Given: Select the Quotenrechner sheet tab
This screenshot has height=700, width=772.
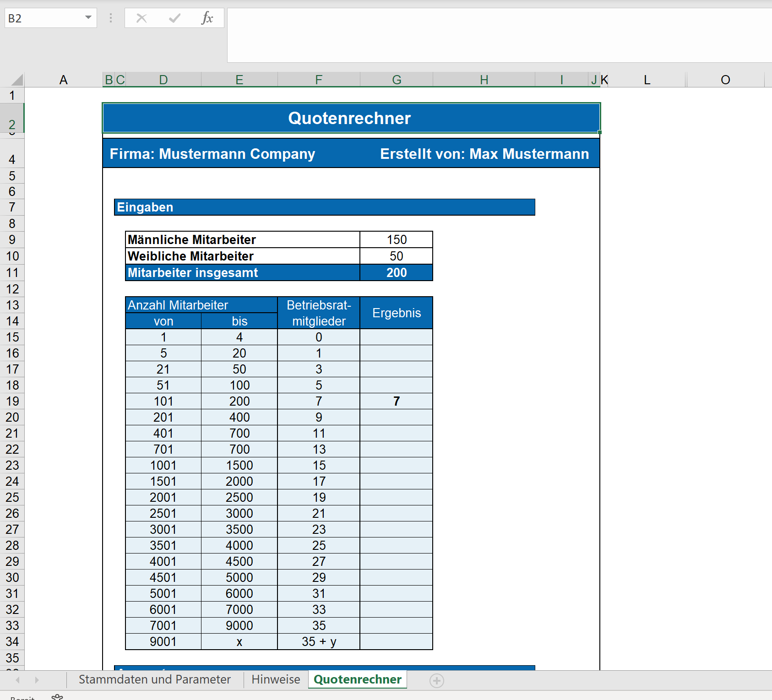Looking at the screenshot, I should 358,679.
